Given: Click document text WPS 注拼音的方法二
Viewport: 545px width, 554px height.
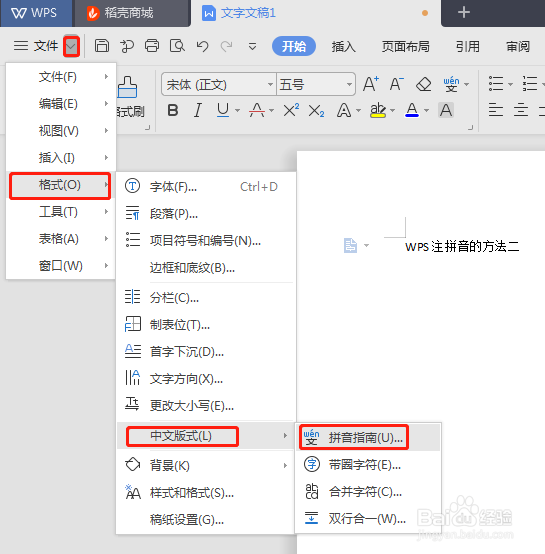Looking at the screenshot, I should point(462,247).
